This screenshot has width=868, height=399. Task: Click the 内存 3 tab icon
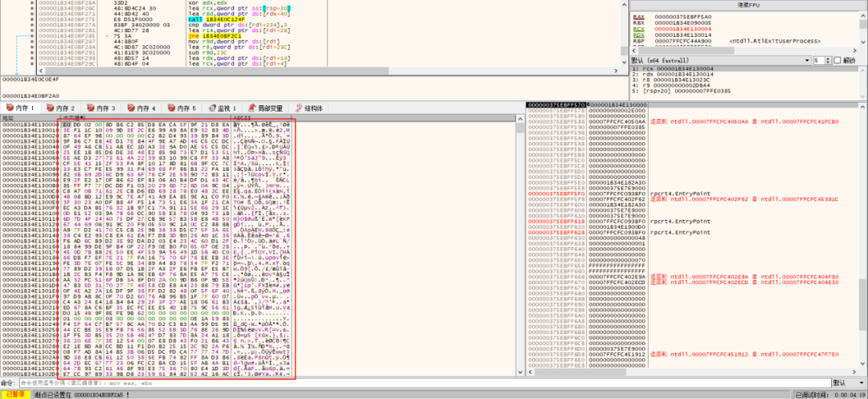(x=90, y=108)
